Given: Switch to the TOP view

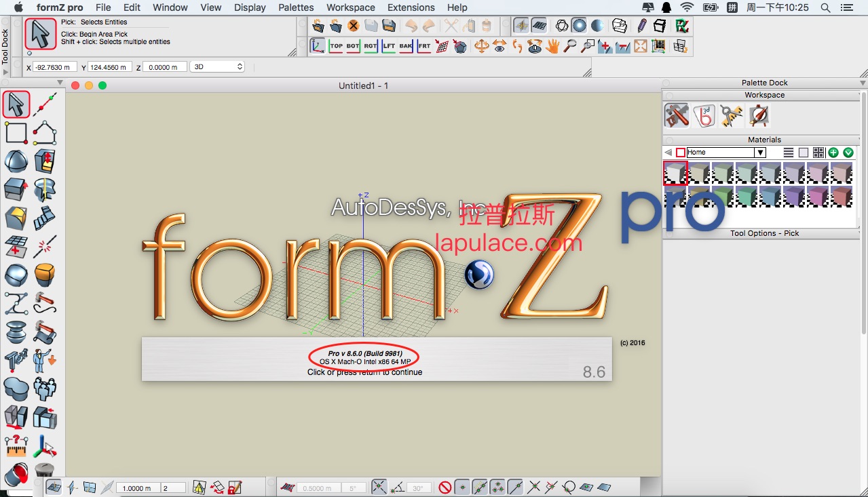Looking at the screenshot, I should (336, 46).
